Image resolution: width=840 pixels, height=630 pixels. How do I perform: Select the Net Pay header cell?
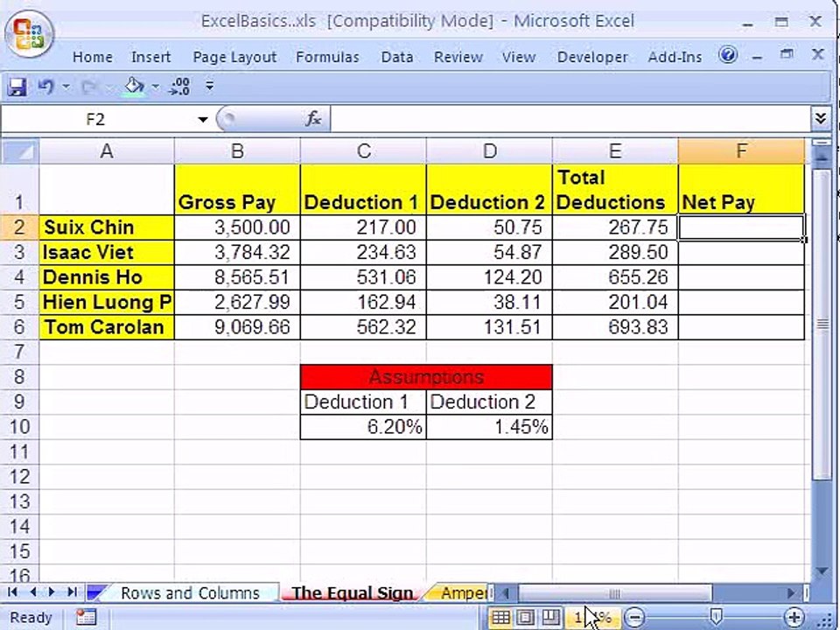tap(741, 189)
